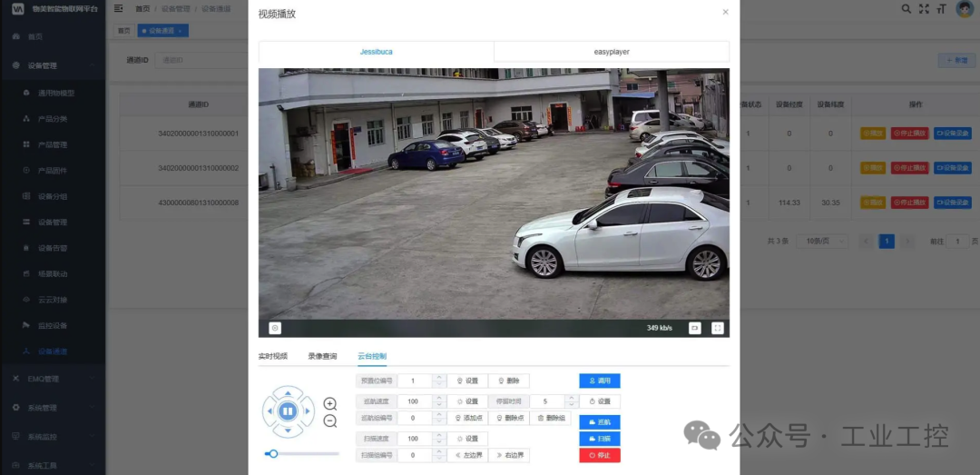Screen dimensions: 980x475
Task: Adjust the PTZ speed slider handle
Action: (x=273, y=454)
